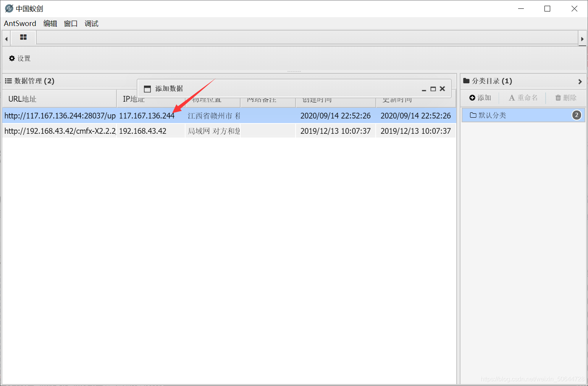Minimize the 添加数据 dialog
The width and height of the screenshot is (588, 386).
click(424, 89)
